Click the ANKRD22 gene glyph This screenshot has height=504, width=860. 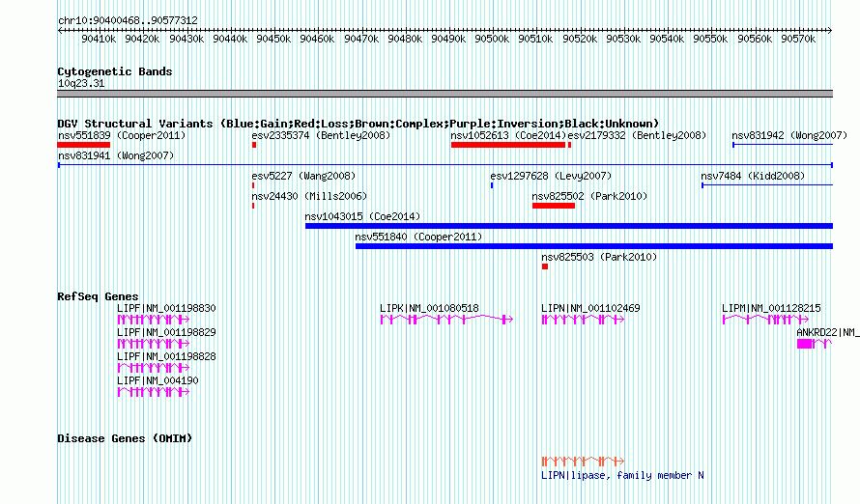pos(815,344)
